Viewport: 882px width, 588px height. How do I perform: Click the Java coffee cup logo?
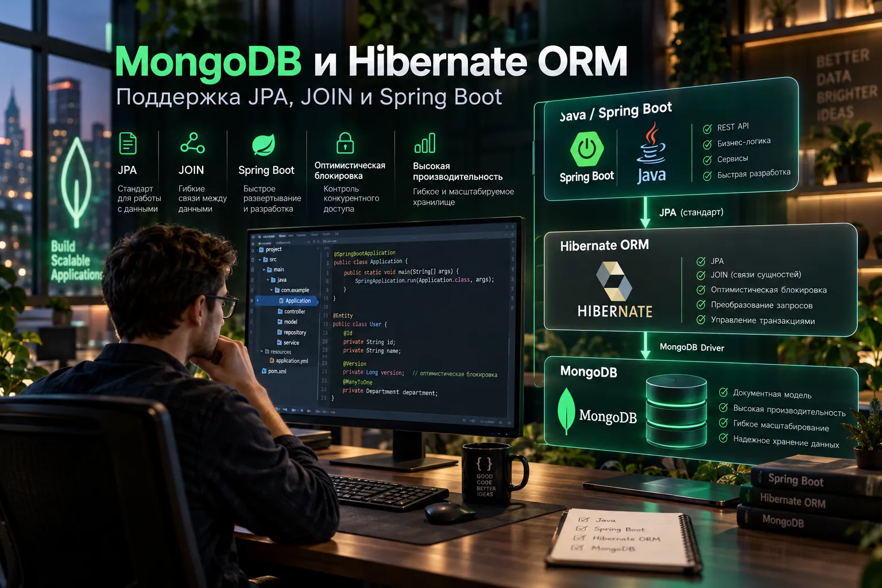[x=651, y=143]
